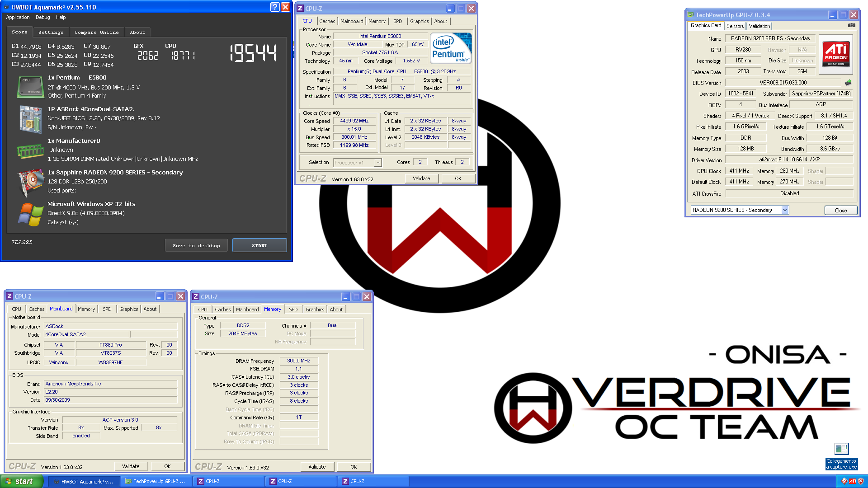This screenshot has height=488, width=868.
Task: Open the Collegamento a capture.exe desktop shortcut
Action: 841,456
